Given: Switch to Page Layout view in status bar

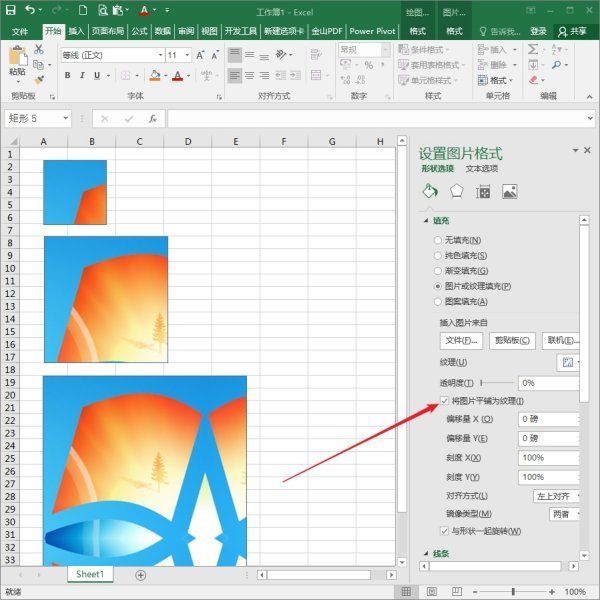Looking at the screenshot, I should [x=432, y=592].
